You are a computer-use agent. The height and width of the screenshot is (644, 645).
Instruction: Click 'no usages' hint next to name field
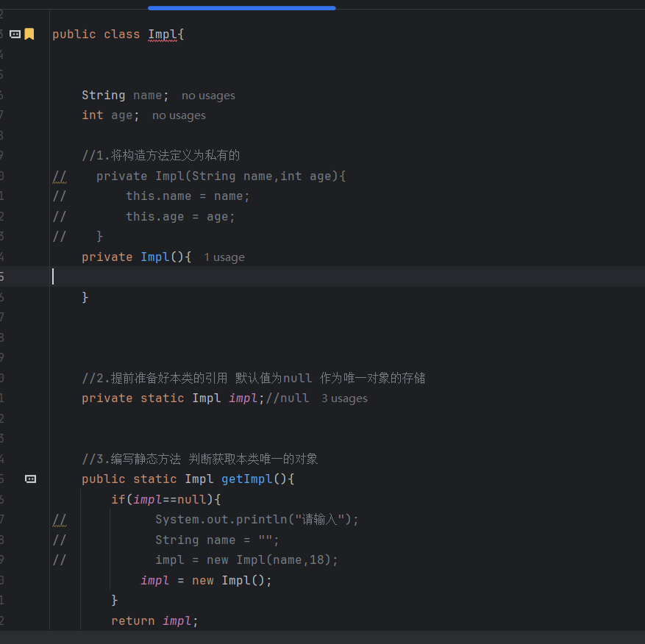click(208, 96)
